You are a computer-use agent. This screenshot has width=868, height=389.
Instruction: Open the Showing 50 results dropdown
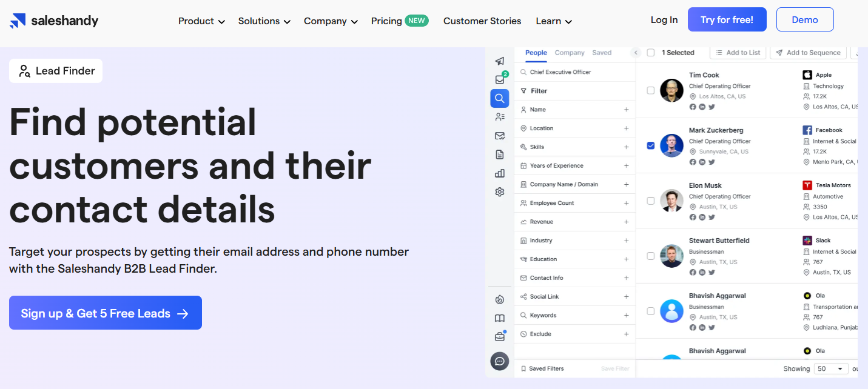click(x=832, y=368)
